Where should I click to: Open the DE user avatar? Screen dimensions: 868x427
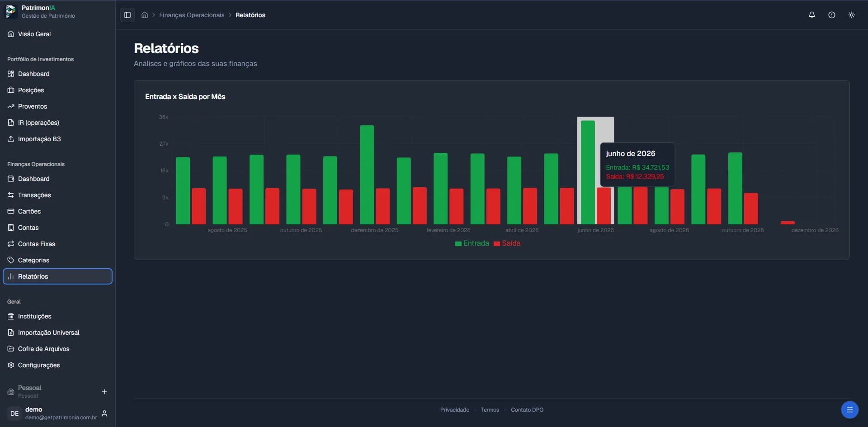pos(14,413)
